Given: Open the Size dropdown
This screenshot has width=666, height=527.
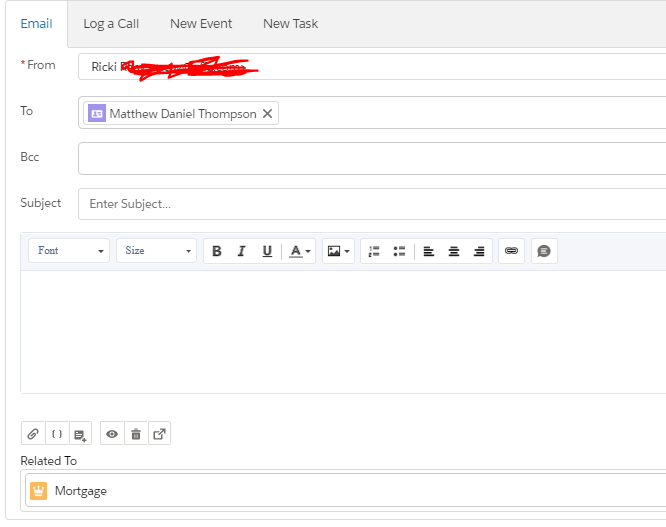Looking at the screenshot, I should 157,251.
